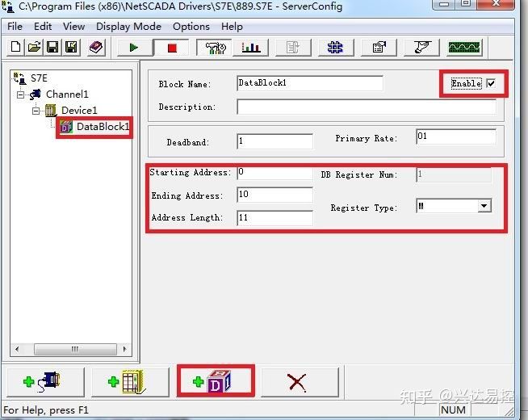Select Channel1 in the tree
The width and height of the screenshot is (528, 420).
[67, 94]
